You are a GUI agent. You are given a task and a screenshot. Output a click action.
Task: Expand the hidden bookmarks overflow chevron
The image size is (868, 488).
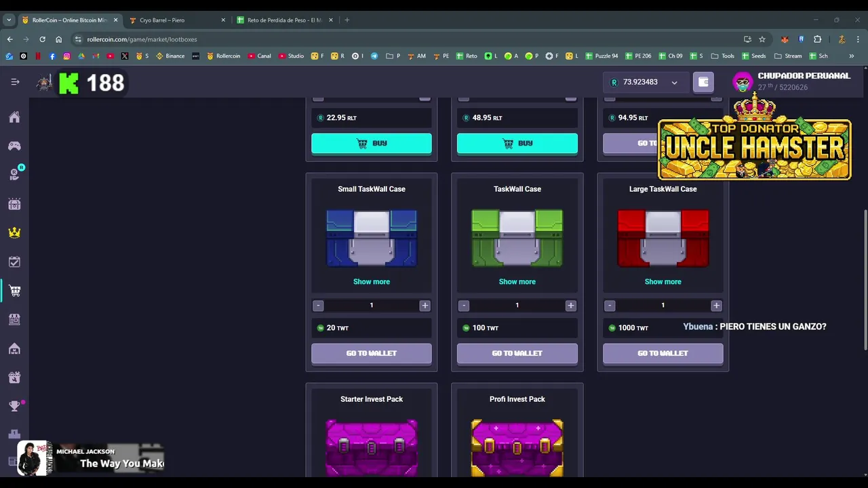click(852, 56)
